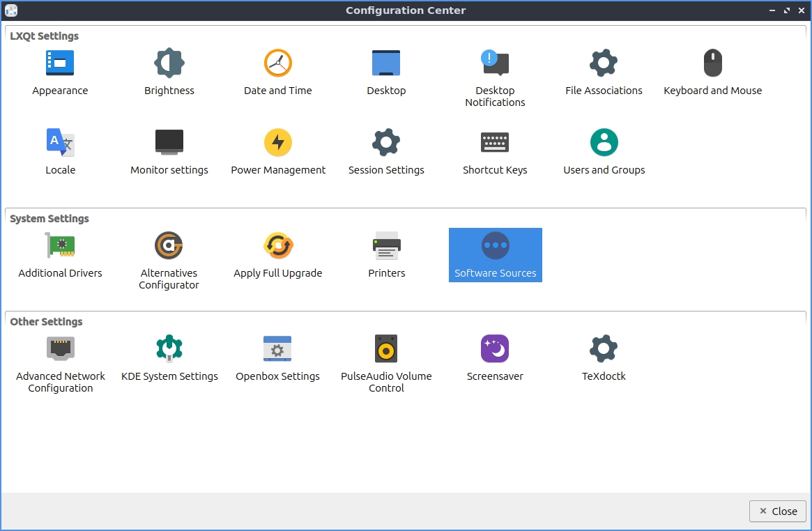Screen dimensions: 812x531
Task: Open Printers settings
Action: 386,246
